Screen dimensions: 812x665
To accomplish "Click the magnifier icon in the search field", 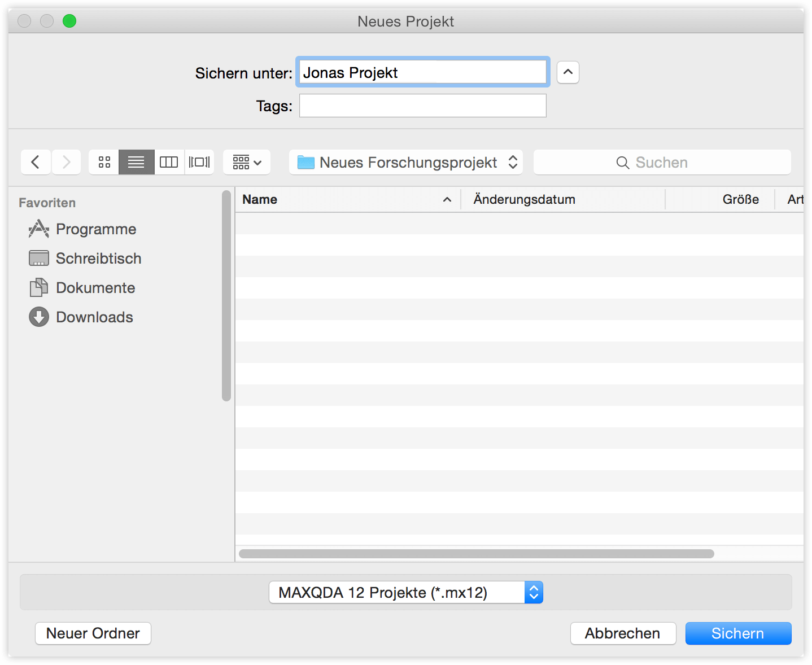I will pos(623,163).
